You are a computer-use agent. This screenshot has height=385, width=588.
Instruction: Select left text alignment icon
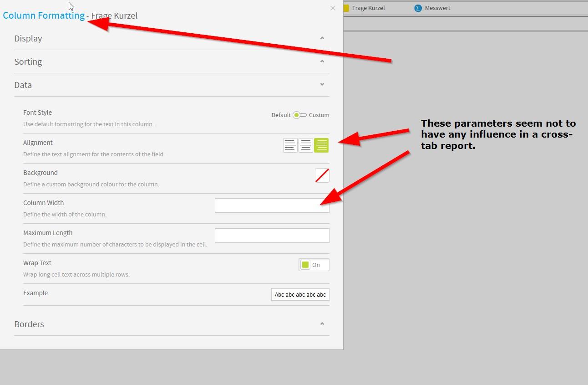(290, 145)
